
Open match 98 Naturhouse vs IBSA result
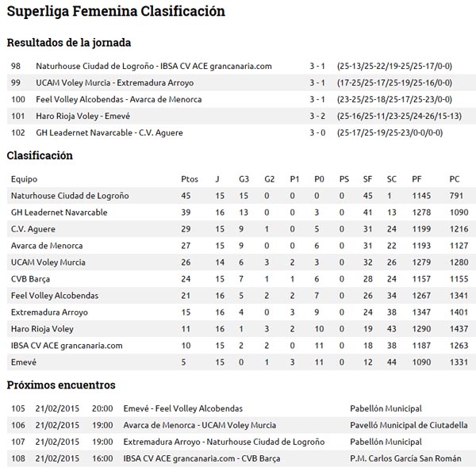154,67
